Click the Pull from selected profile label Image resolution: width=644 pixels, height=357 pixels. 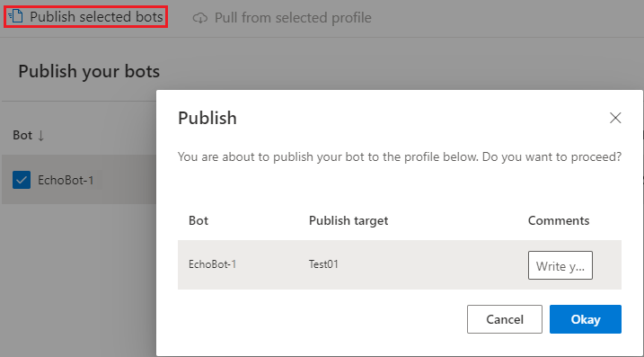coord(293,18)
